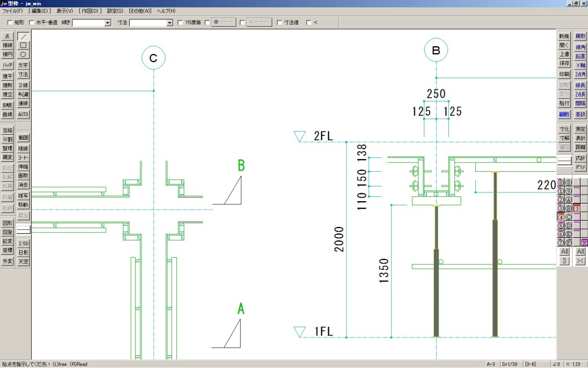The height and width of the screenshot is (368, 588).
Task: Click the 文字 text tool
Action: tap(23, 65)
